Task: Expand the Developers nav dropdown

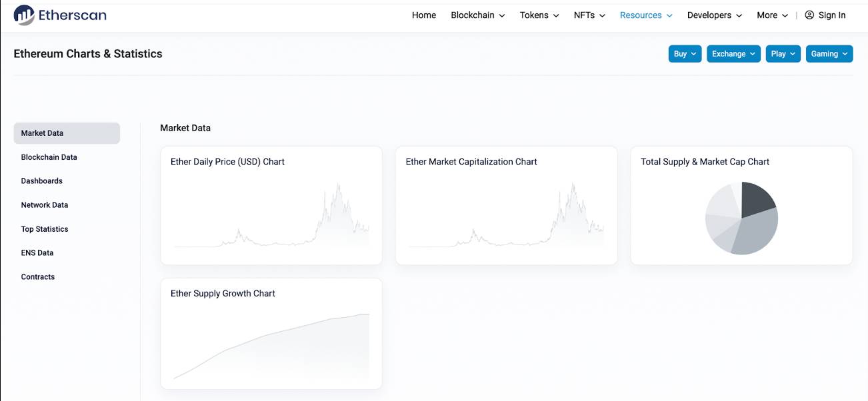Action: point(715,15)
